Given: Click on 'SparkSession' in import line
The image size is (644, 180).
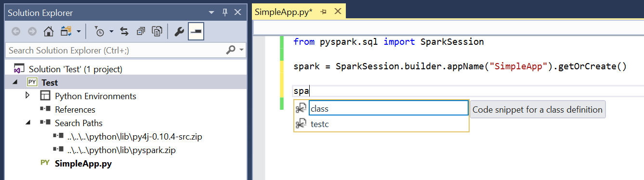Looking at the screenshot, I should (x=452, y=42).
